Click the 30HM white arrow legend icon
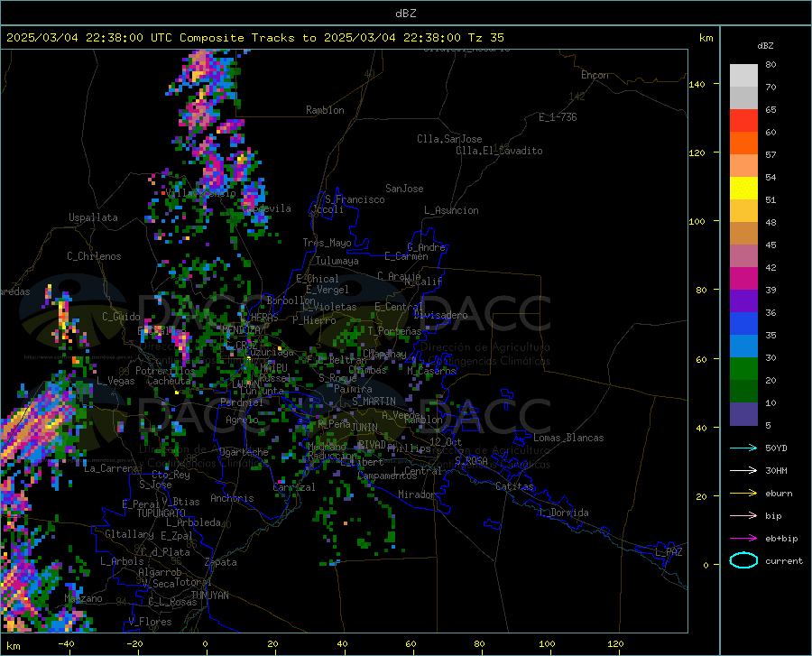Viewport: 812px width, 656px height. pos(743,470)
